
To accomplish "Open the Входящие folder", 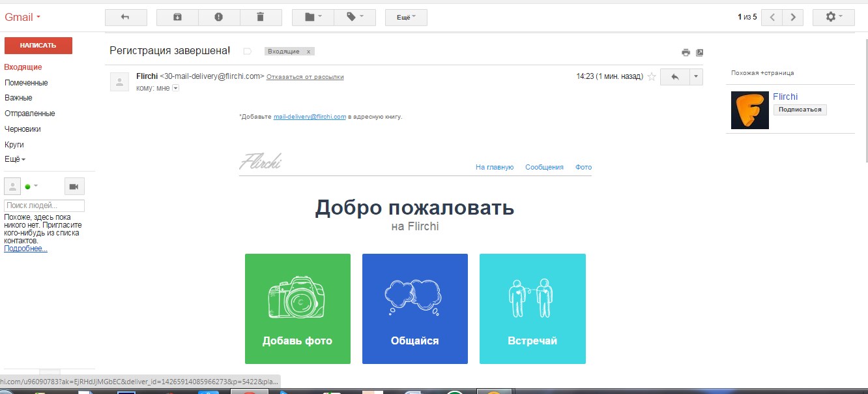I will click(23, 67).
